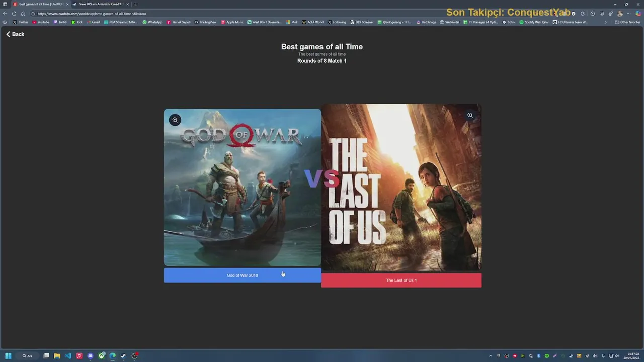Open Microsoft Edge from taskbar
This screenshot has width=644, height=362.
click(x=112, y=356)
